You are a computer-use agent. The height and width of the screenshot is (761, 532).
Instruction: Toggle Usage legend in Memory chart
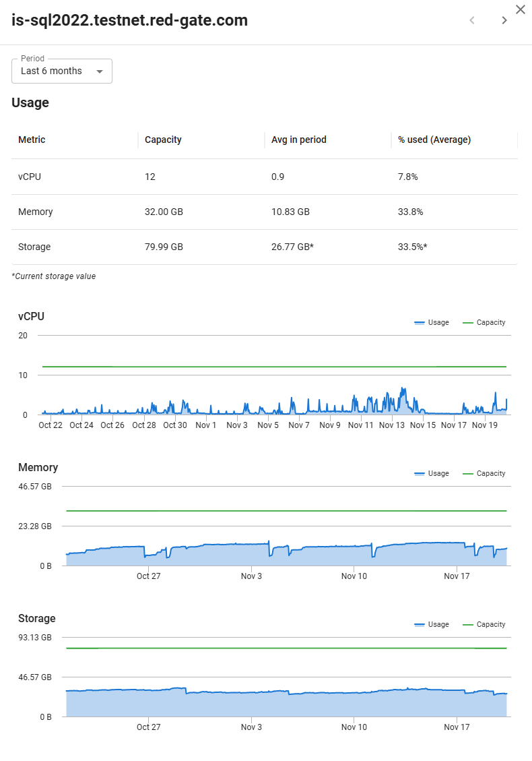click(432, 474)
